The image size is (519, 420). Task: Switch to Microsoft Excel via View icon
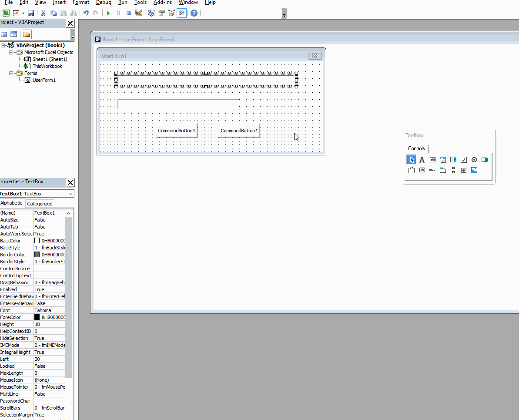click(x=6, y=13)
